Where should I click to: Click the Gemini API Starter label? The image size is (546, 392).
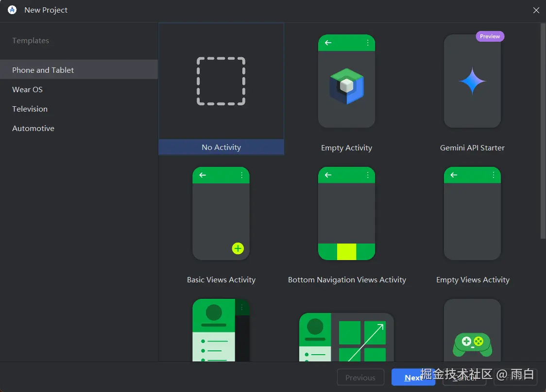tap(472, 148)
